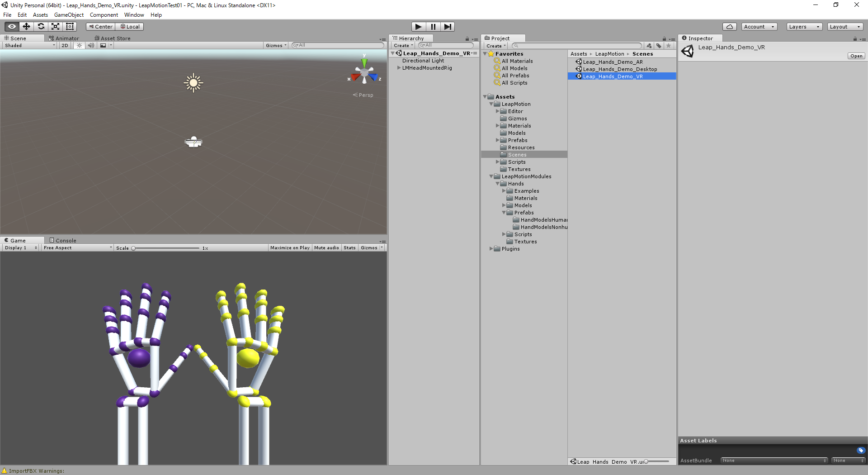Open the Layers dropdown
The width and height of the screenshot is (868, 475).
tap(804, 26)
